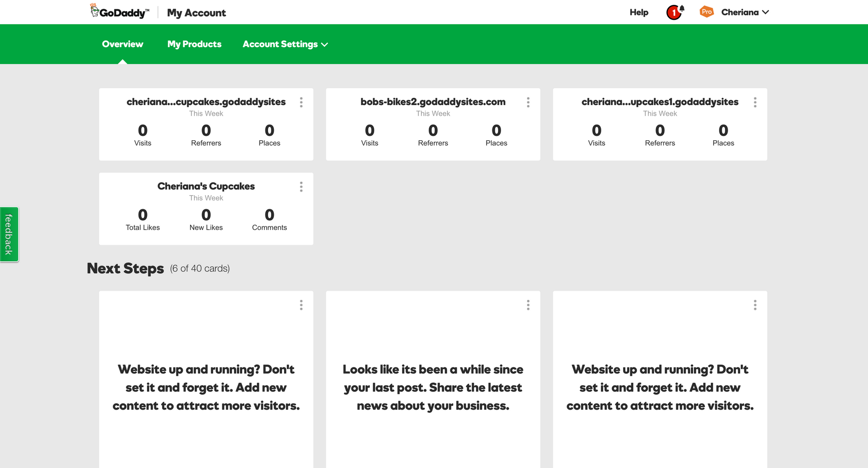The height and width of the screenshot is (468, 868).
Task: Click the orange Pro badge icon
Action: point(706,12)
